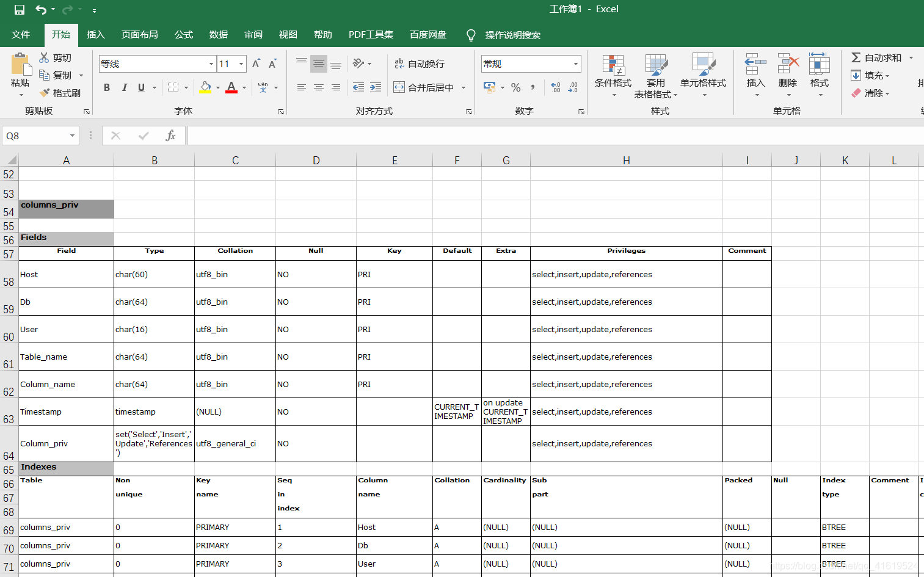Screen dimensions: 924x577
Task: Click the comma style icon
Action: tap(533, 87)
